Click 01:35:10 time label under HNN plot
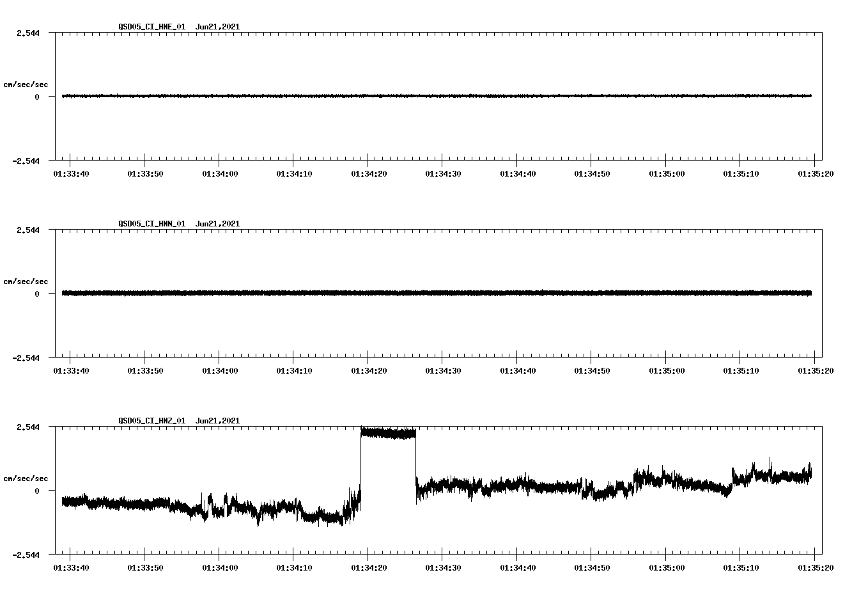868x591 pixels. click(741, 370)
